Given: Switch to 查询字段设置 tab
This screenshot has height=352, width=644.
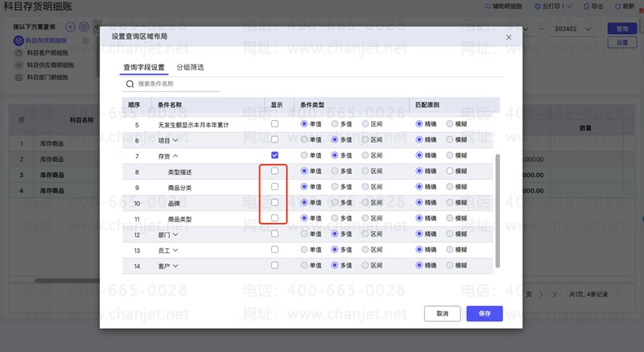Looking at the screenshot, I should point(144,68).
